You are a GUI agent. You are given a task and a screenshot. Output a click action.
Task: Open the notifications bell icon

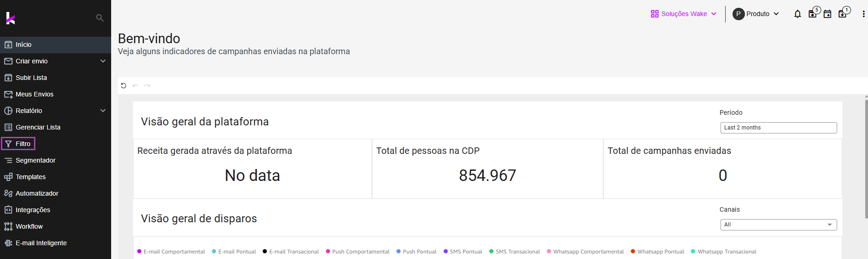point(797,14)
